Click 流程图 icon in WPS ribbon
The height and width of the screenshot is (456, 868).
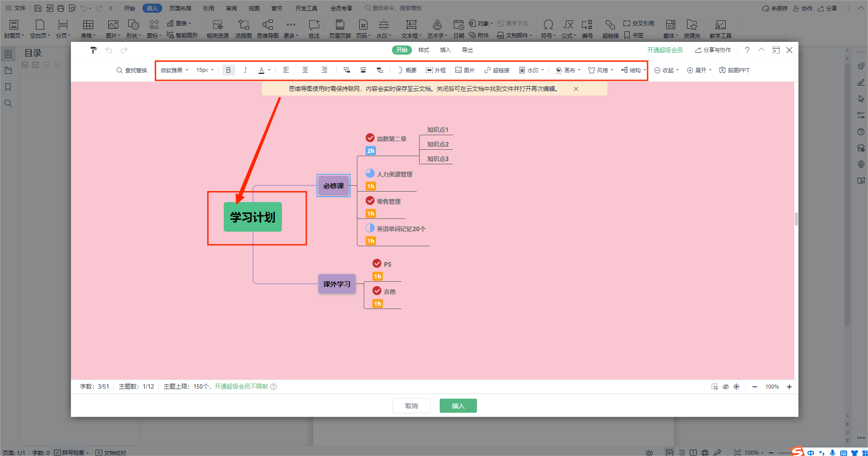tap(244, 29)
